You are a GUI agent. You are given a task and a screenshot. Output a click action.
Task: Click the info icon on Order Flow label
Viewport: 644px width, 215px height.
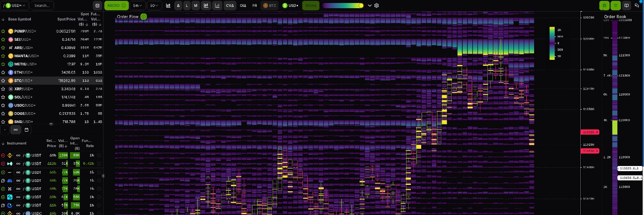tap(144, 16)
